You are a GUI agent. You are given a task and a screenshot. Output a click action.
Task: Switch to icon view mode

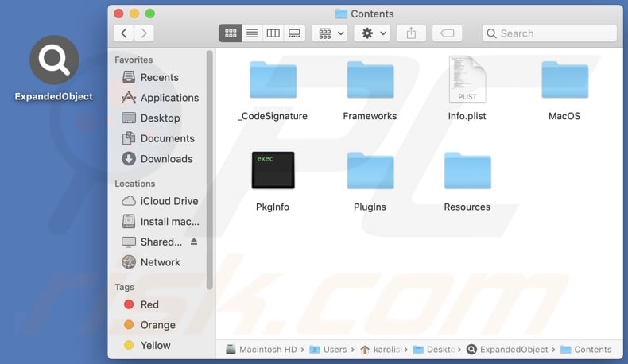pos(231,33)
